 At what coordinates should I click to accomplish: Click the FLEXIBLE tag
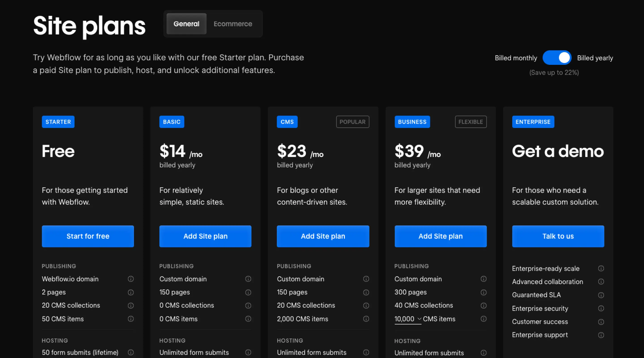471,122
